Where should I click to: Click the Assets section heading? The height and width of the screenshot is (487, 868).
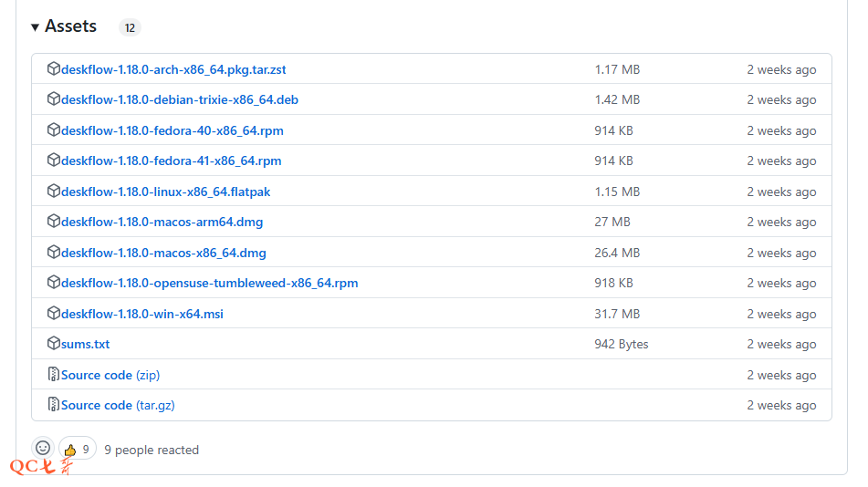[70, 26]
